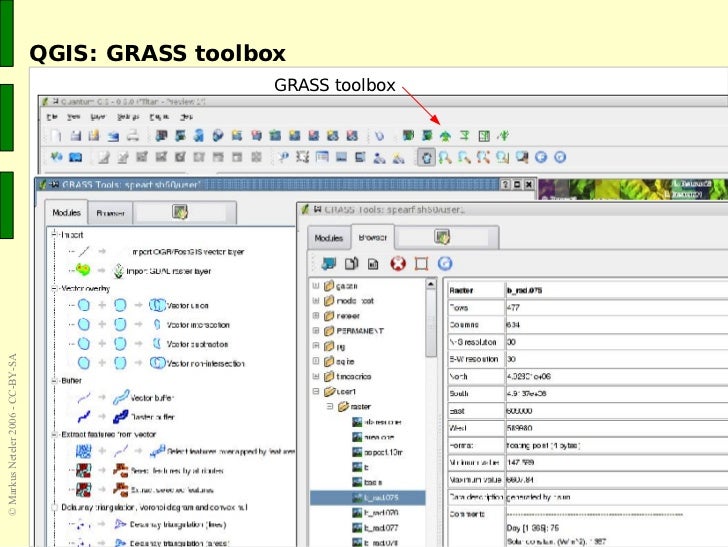The width and height of the screenshot is (728, 547).
Task: Switch to Modules tab in front GRASS Tools window
Action: pos(329,238)
